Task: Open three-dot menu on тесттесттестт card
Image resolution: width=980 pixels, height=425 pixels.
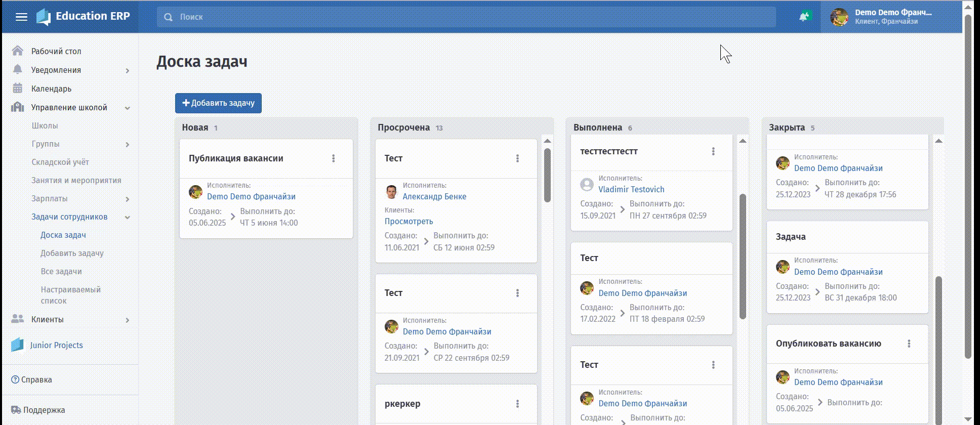Action: [x=713, y=151]
